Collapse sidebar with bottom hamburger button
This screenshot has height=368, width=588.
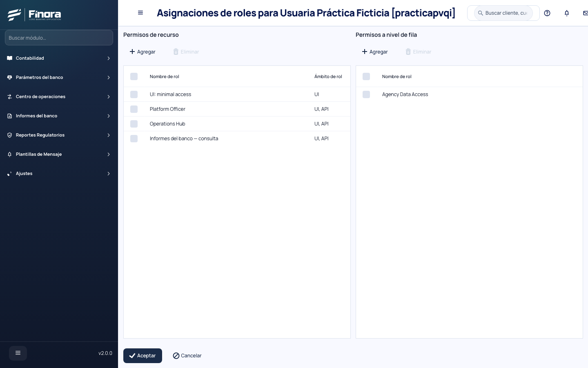point(18,353)
